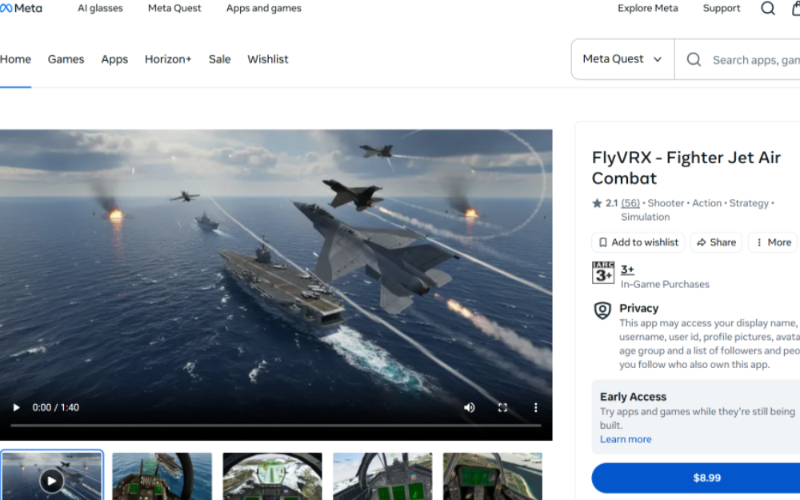Viewport: 800px width, 500px height.
Task: Click the video progress bar
Action: (x=276, y=425)
